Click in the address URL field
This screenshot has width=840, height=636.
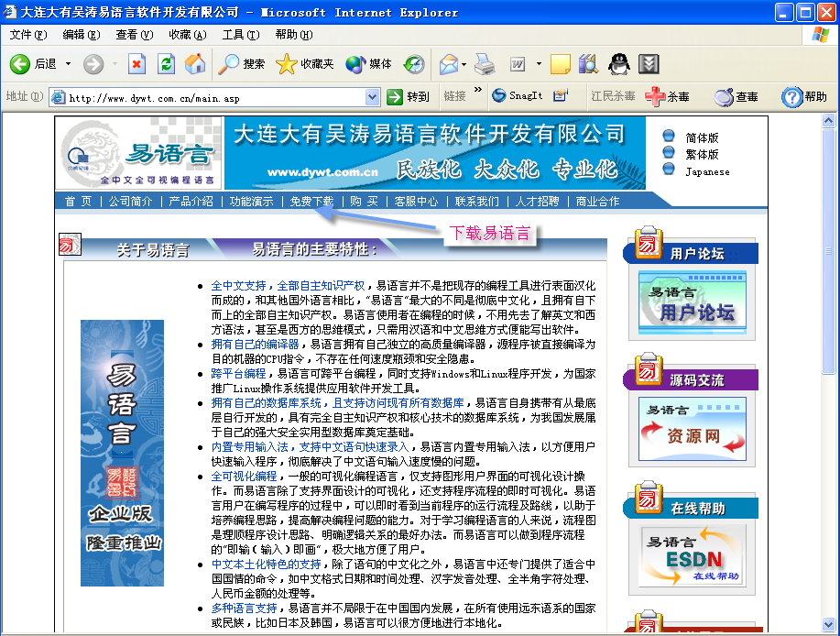point(215,97)
